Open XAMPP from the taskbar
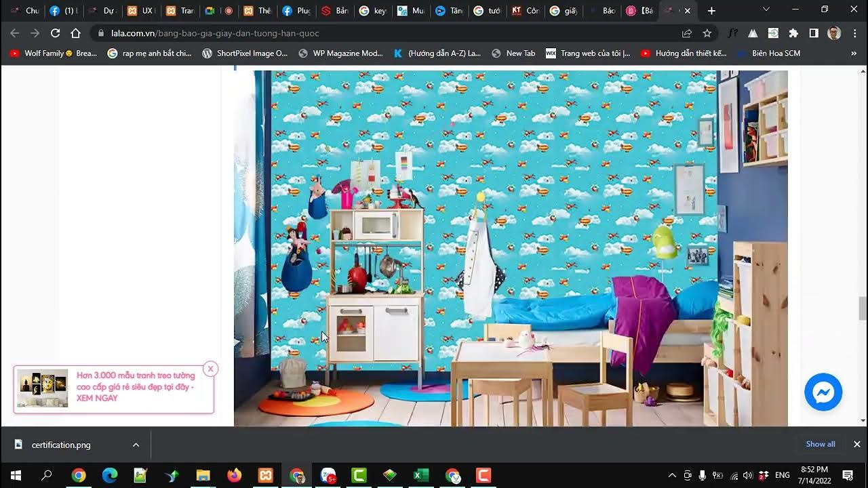The height and width of the screenshot is (488, 868). click(265, 475)
